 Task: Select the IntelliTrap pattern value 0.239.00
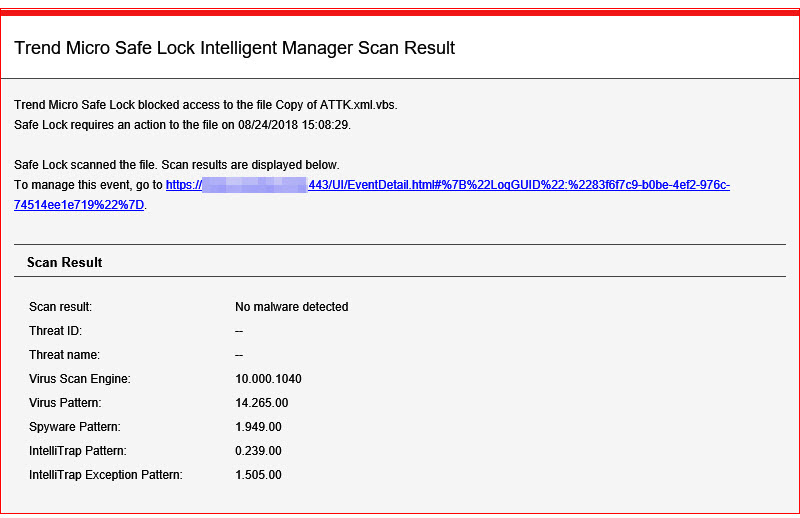point(258,451)
